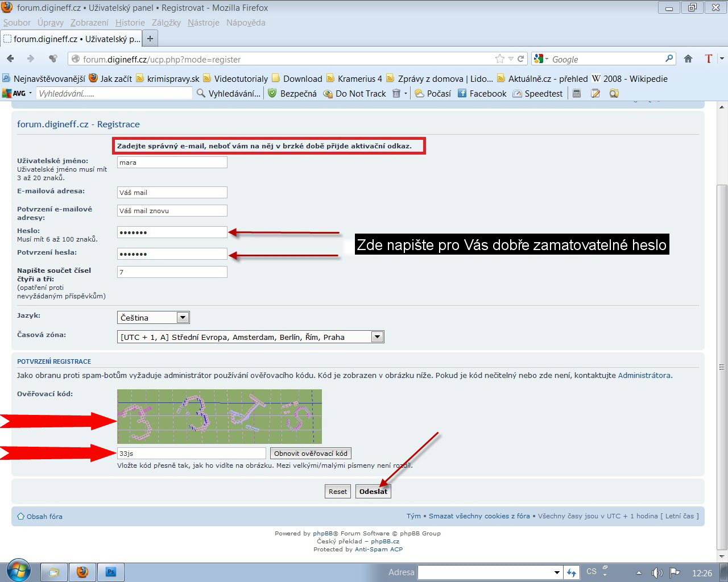Click the reload page icon in address bar
Screen dimensions: 728x582
point(520,59)
